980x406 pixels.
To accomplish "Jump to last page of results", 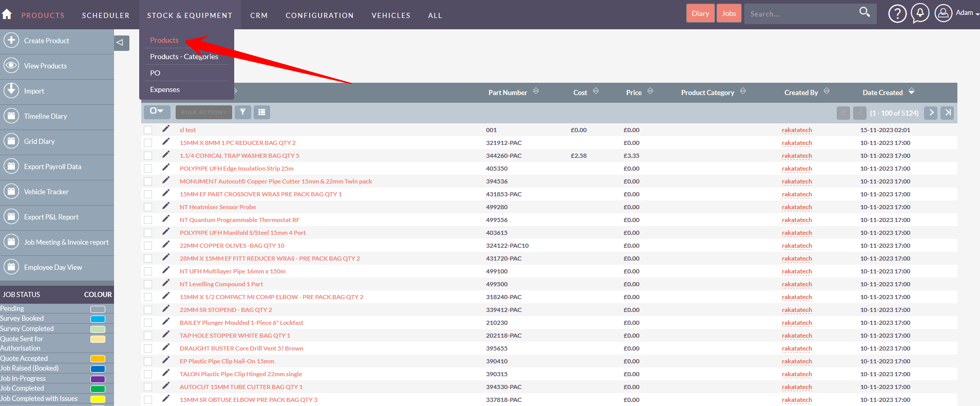I will pos(948,113).
